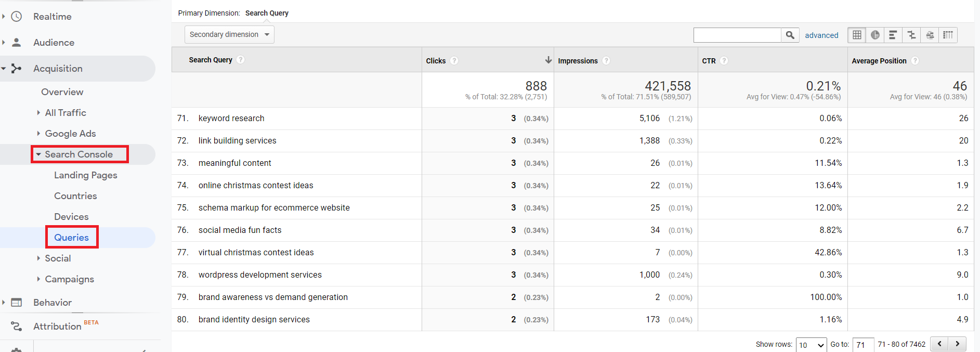This screenshot has height=352, width=980.
Task: Open the Queries report in the sidebar
Action: [71, 237]
